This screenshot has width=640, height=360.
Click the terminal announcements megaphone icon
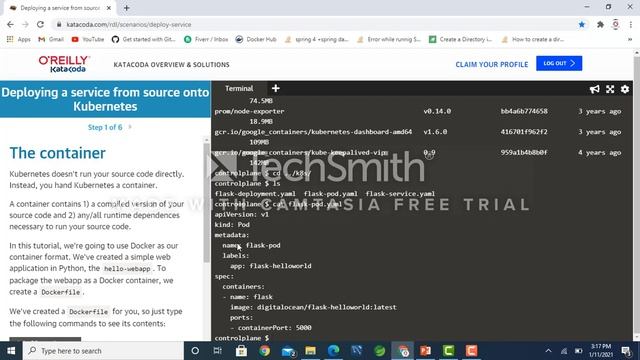(x=594, y=89)
